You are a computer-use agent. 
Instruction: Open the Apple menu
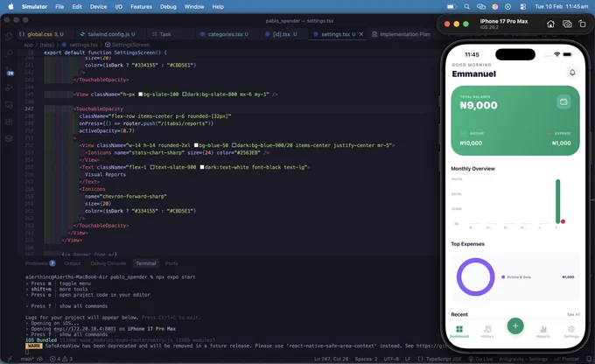coord(10,6)
